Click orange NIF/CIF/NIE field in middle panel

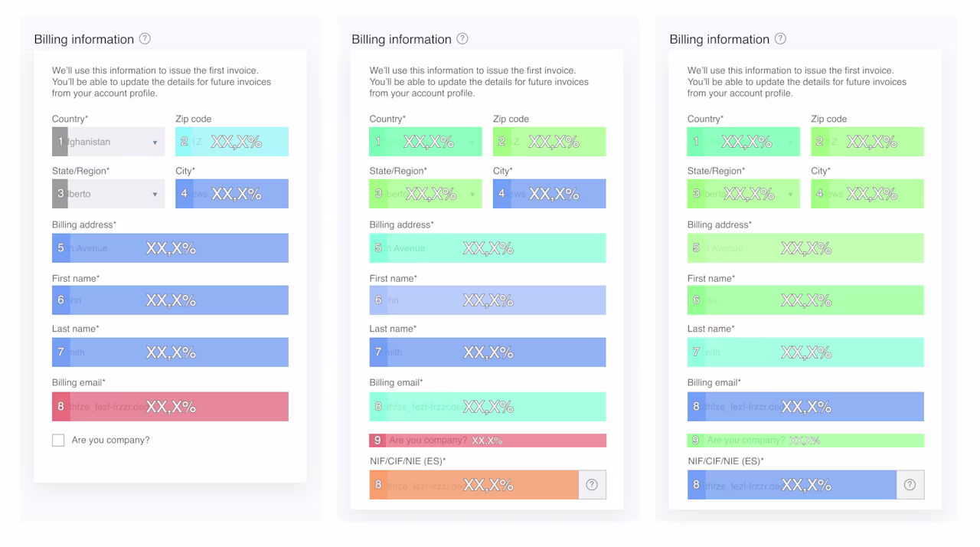474,485
